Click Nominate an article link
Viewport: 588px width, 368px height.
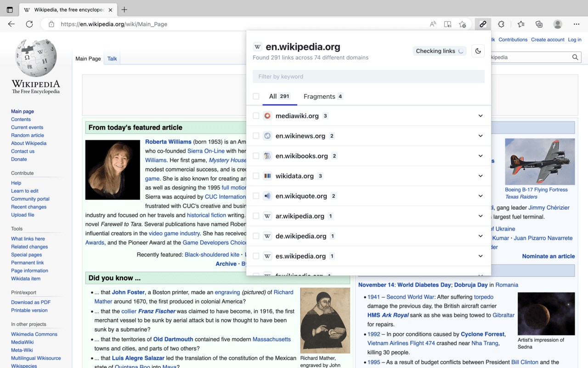548,256
